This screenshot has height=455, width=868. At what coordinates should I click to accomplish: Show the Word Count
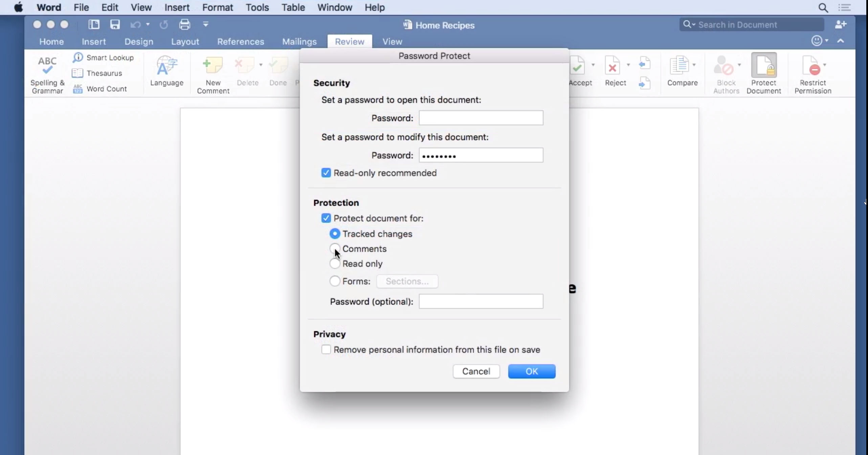pos(100,89)
